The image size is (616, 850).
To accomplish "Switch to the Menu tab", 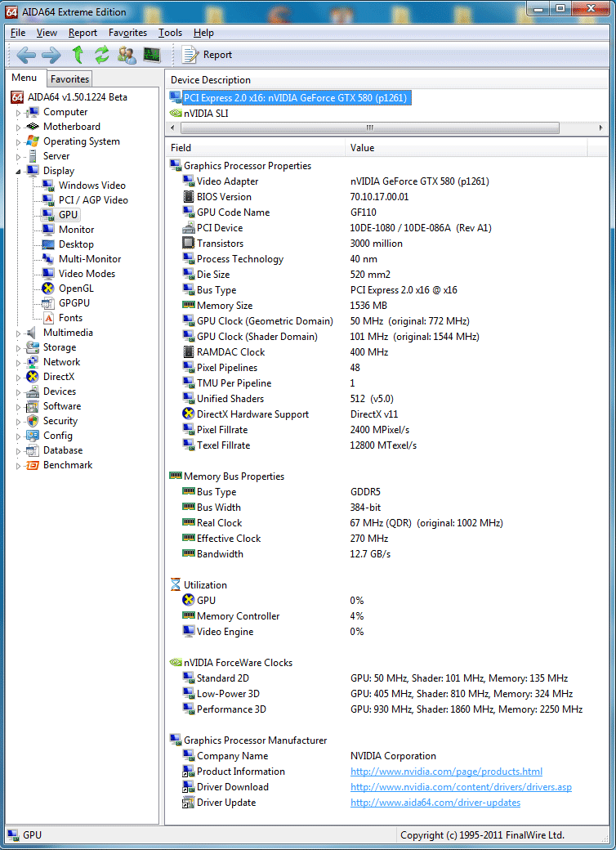I will (x=25, y=78).
